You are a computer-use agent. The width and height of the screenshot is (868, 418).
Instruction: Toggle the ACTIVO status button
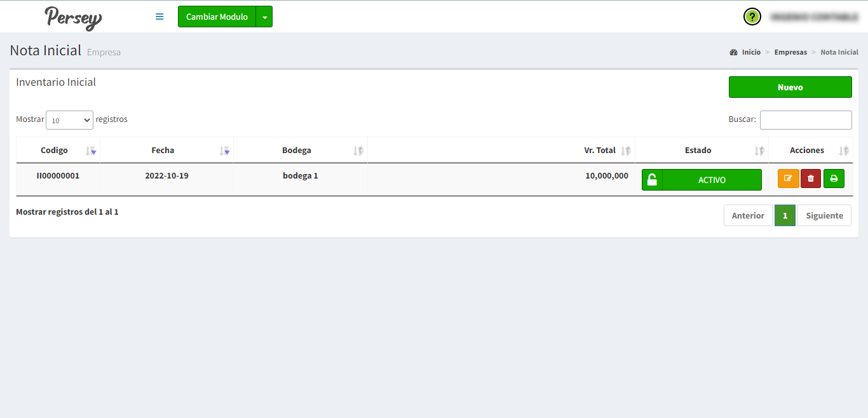[x=712, y=180]
